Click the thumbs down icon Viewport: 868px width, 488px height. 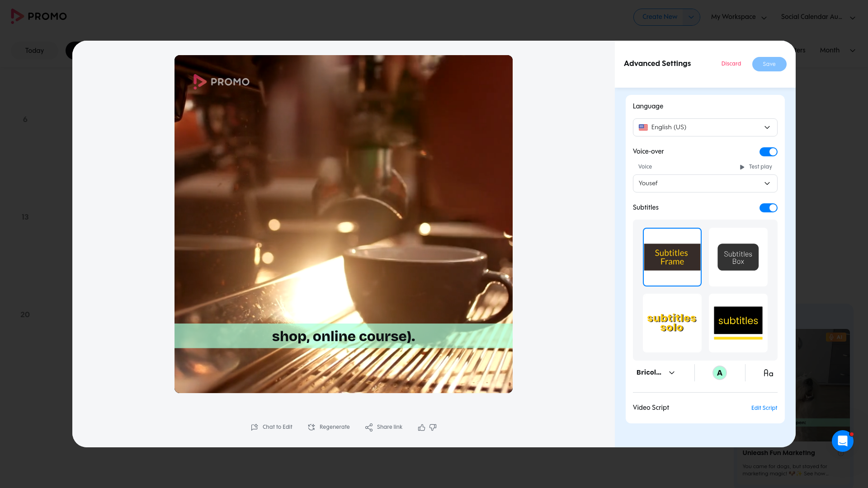[433, 427]
